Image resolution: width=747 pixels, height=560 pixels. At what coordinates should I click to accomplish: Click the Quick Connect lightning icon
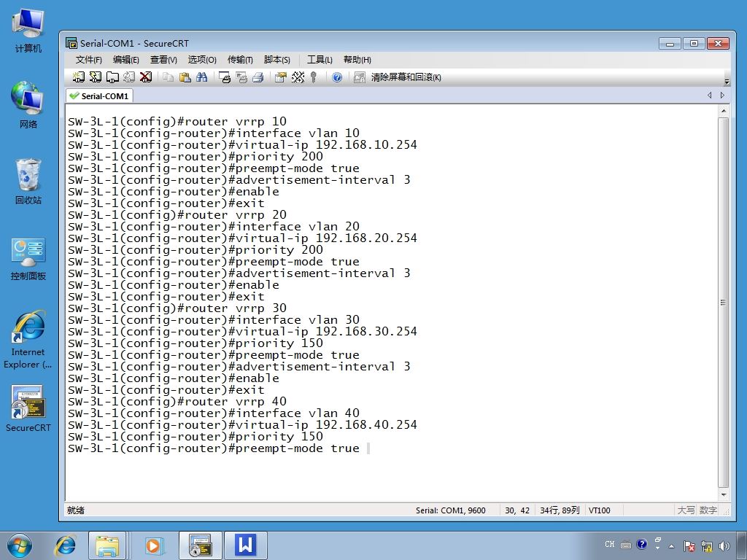[96, 77]
